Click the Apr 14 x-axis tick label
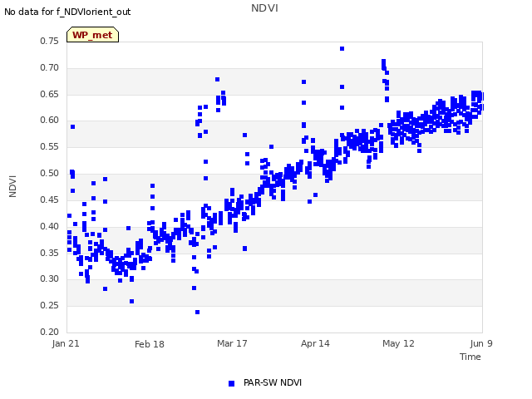 click(x=315, y=343)
